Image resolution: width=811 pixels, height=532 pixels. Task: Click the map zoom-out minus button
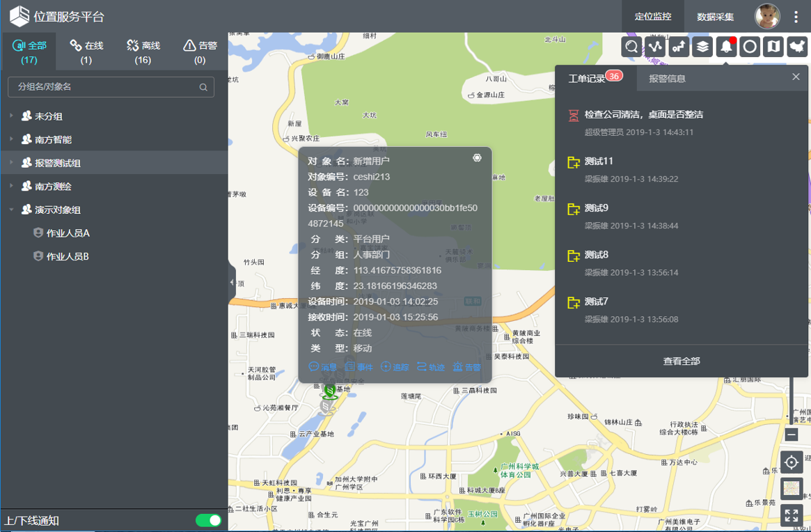tap(792, 435)
